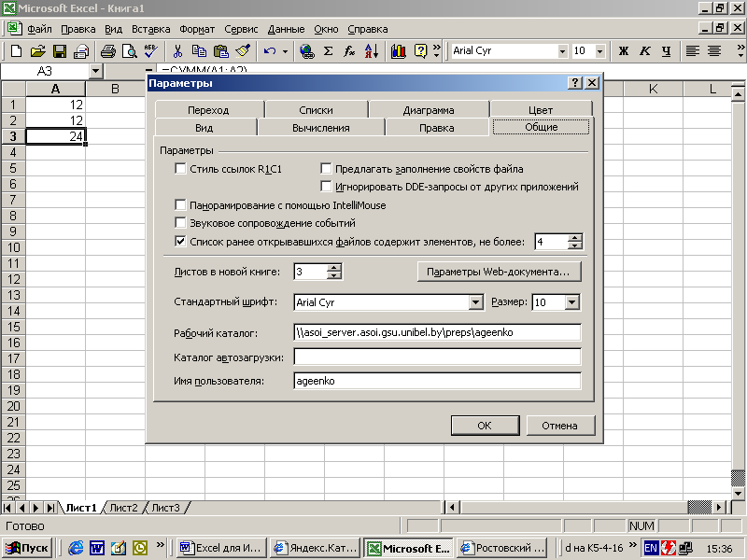Click the dialog help question mark button

point(575,83)
